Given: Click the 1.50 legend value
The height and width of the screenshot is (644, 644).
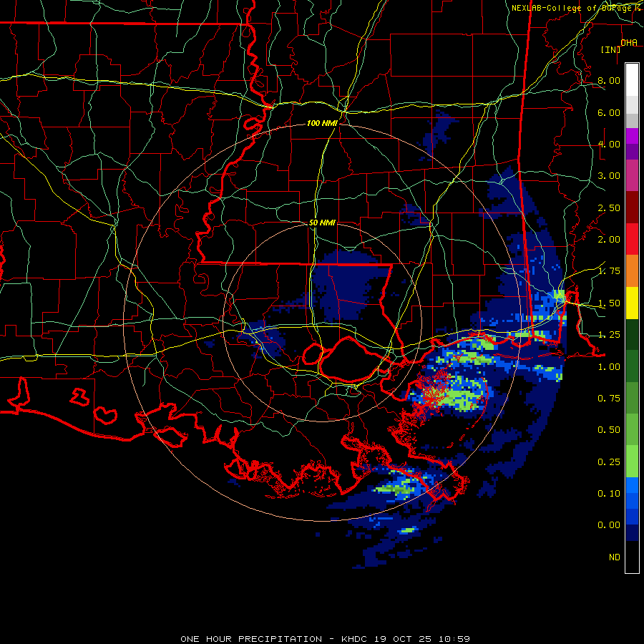Looking at the screenshot, I should [609, 303].
